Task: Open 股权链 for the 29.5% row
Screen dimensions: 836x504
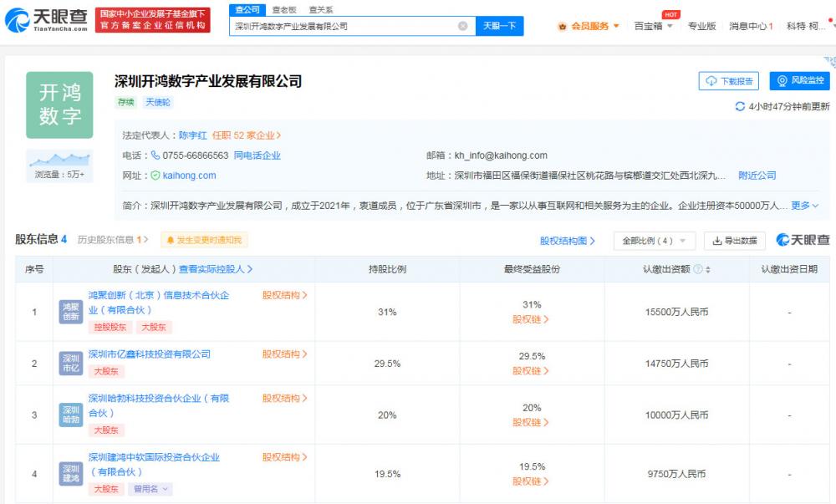Action: [x=531, y=371]
